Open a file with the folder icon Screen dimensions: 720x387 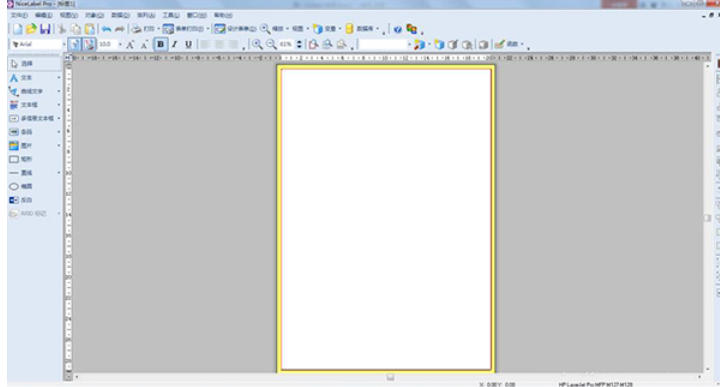coord(31,29)
